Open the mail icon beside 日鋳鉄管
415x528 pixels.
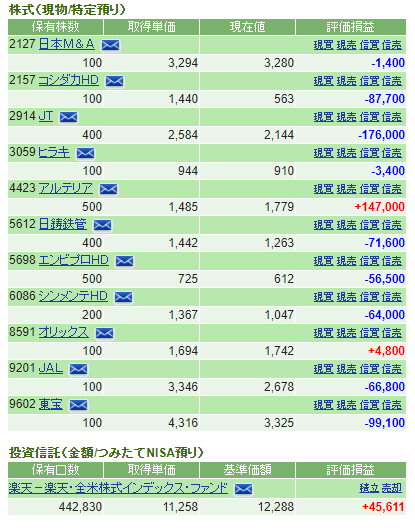[102, 225]
